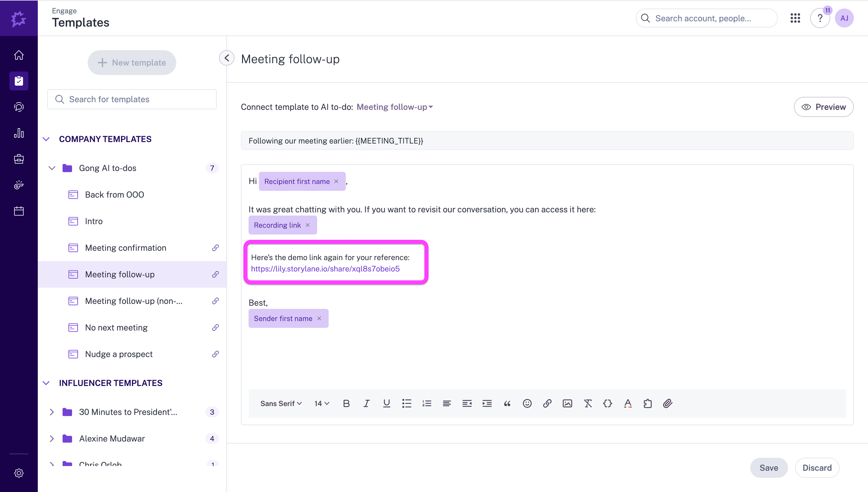The height and width of the screenshot is (492, 868).
Task: Insert a numbered list
Action: (427, 403)
